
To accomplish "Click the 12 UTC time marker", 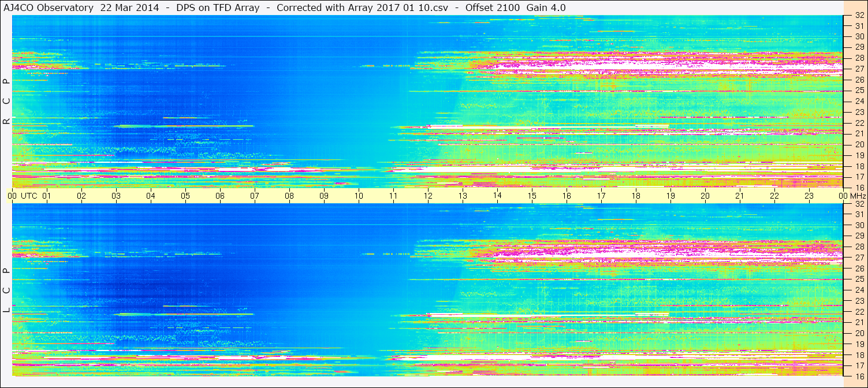I will [427, 196].
